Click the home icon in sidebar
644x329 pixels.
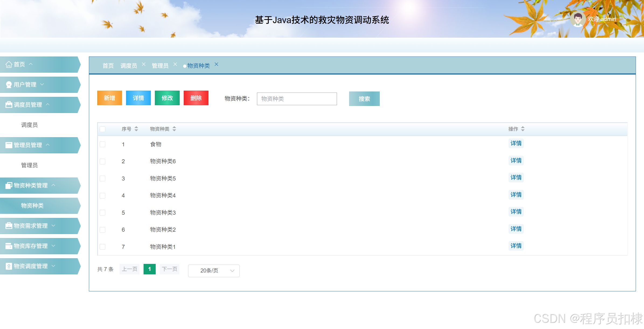coord(9,65)
